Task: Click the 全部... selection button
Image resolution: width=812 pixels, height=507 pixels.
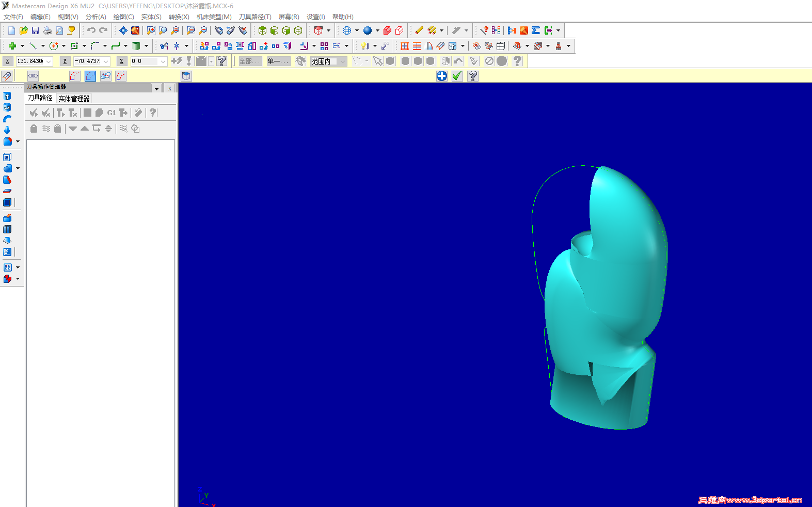Action: click(250, 61)
